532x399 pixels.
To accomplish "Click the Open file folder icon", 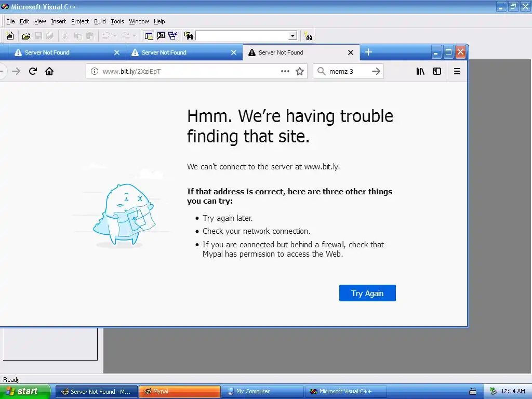I will [26, 36].
